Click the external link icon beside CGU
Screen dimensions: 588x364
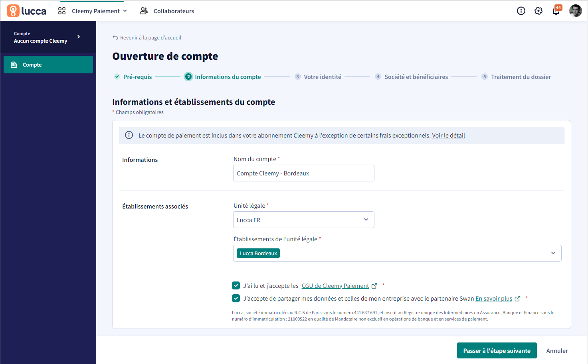(374, 286)
